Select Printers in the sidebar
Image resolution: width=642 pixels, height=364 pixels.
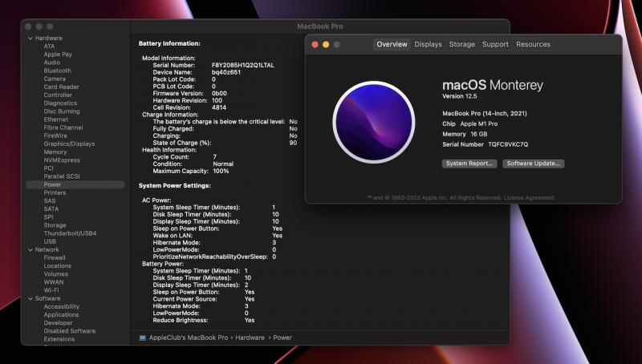coord(55,192)
